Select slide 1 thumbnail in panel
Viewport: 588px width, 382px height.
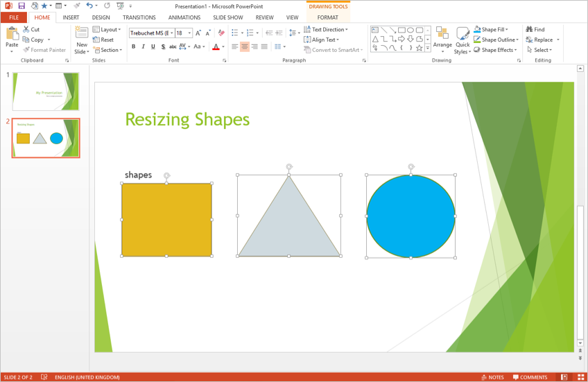46,92
